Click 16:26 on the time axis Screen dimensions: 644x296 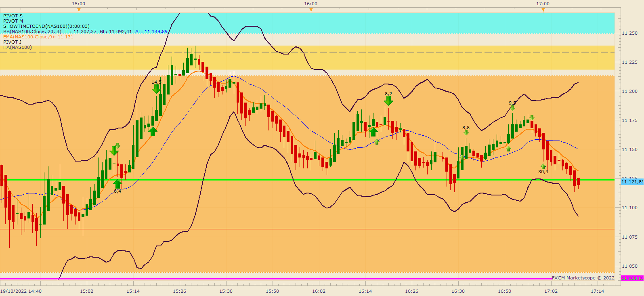pyautogui.click(x=412, y=291)
